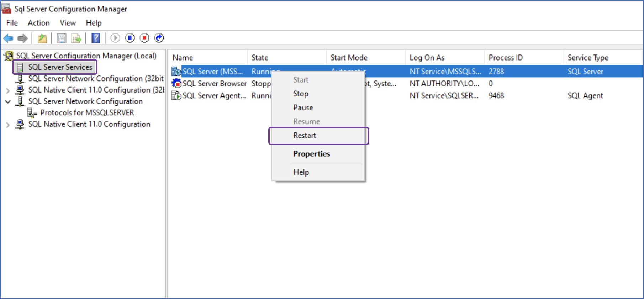Click the SQL Server Agent service icon
644x299 pixels.
coord(176,96)
